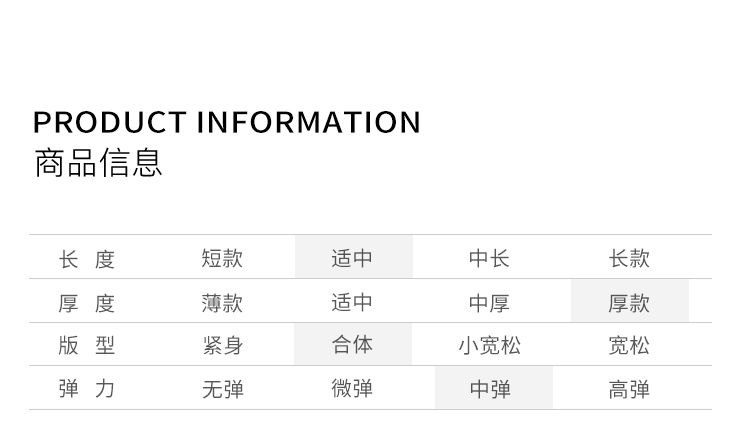Select the 小宽松 fit option

click(489, 346)
